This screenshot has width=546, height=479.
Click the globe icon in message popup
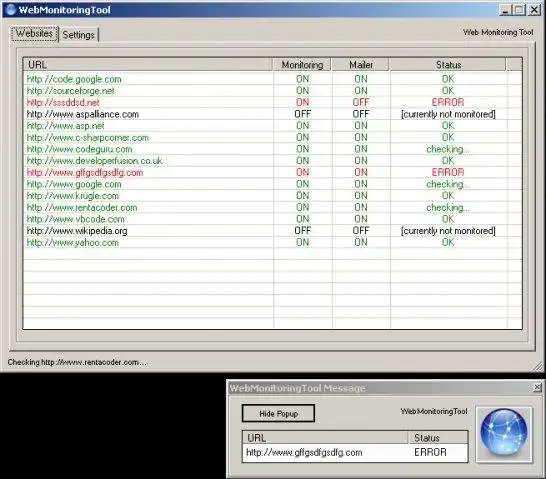504,434
